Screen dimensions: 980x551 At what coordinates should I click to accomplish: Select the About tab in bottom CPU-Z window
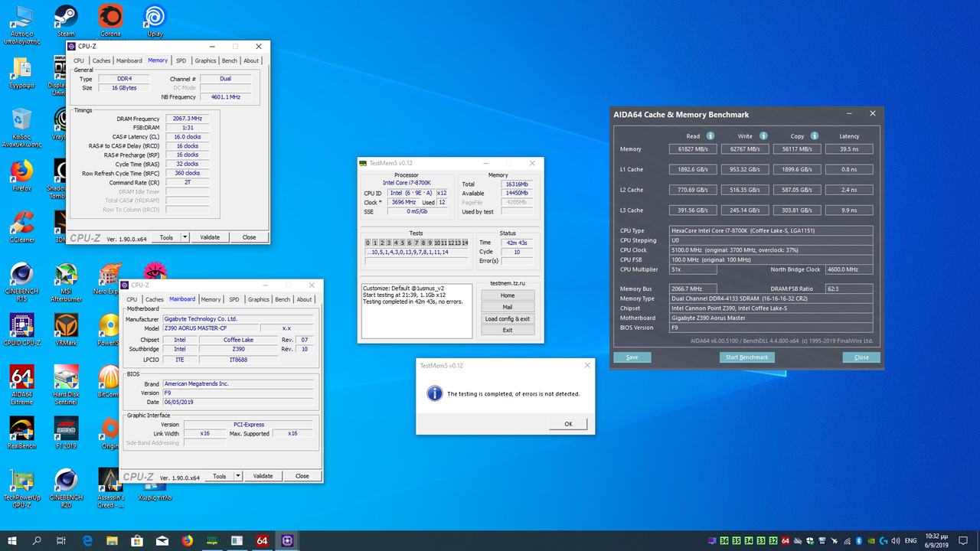pyautogui.click(x=304, y=299)
